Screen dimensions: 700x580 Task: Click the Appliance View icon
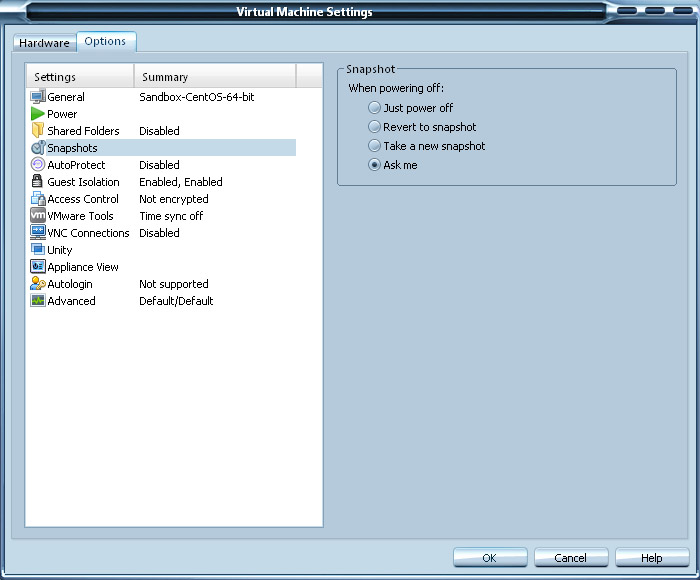pyautogui.click(x=38, y=266)
